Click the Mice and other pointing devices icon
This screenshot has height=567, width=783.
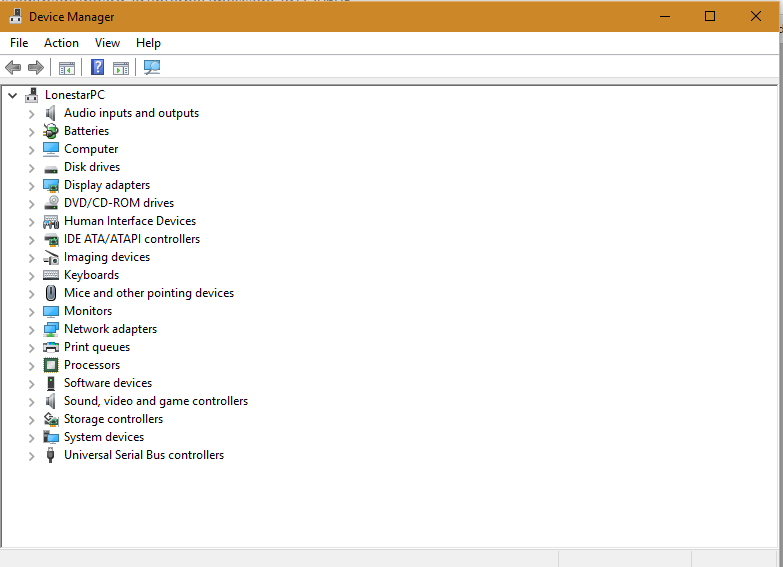point(51,293)
